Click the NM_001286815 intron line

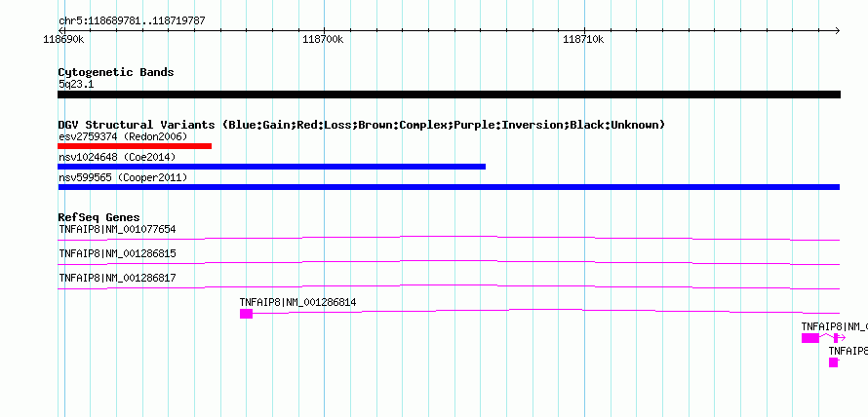(449, 262)
